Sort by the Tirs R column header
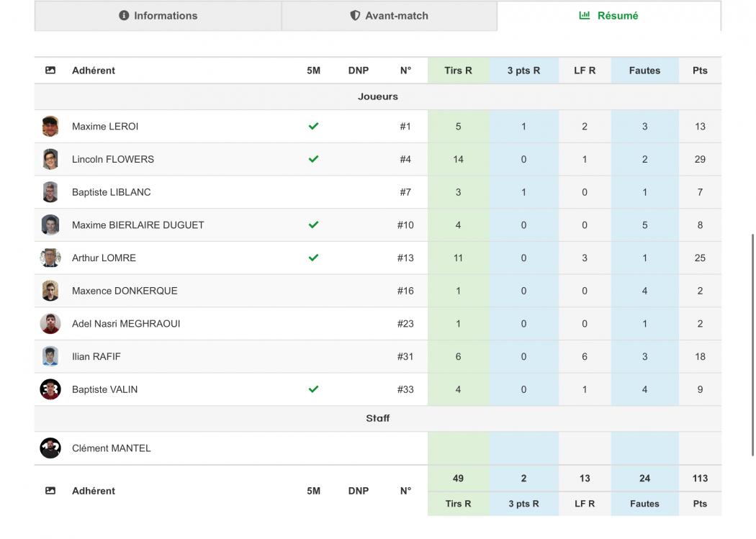The height and width of the screenshot is (539, 756). (x=458, y=71)
